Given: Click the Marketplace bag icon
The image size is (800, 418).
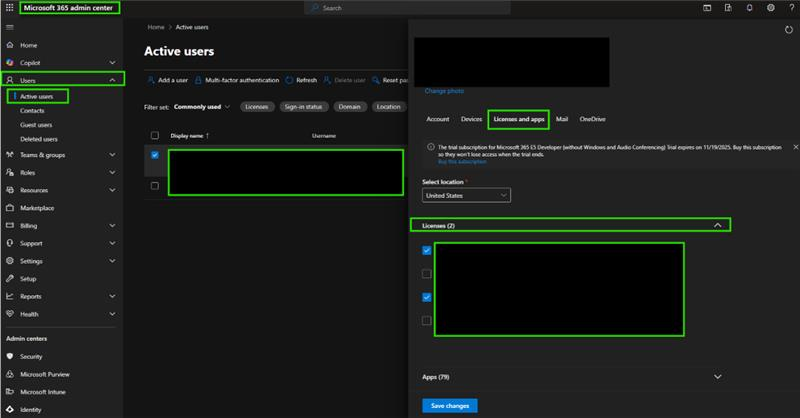Looking at the screenshot, I should pos(10,208).
